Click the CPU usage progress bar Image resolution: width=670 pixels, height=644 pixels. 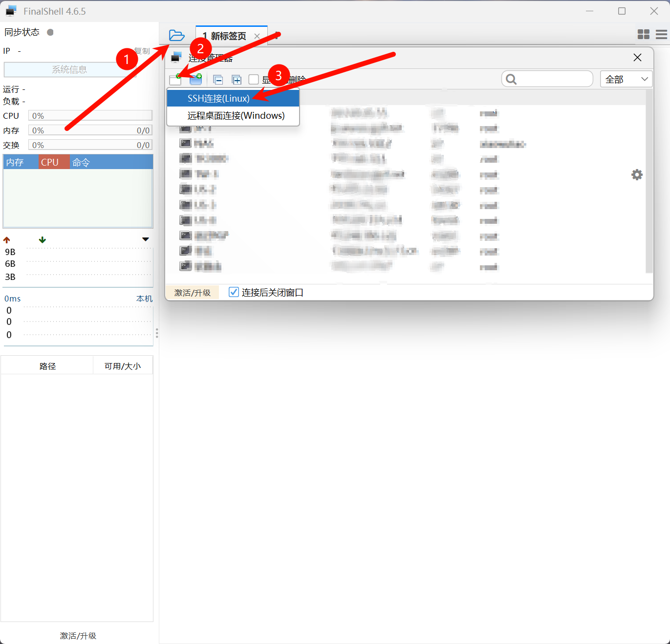pyautogui.click(x=90, y=116)
